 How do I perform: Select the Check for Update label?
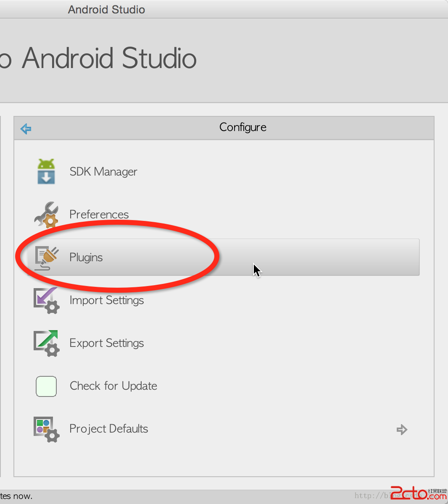pyautogui.click(x=113, y=386)
